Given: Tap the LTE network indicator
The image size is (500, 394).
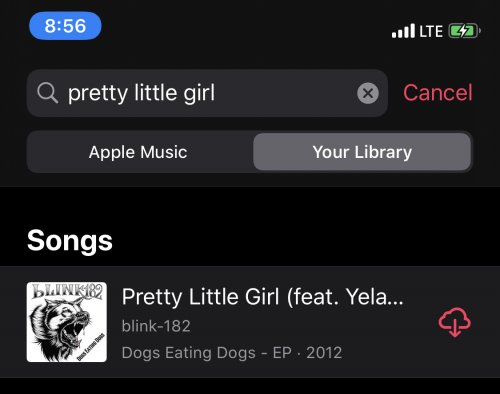Looking at the screenshot, I should [x=431, y=31].
